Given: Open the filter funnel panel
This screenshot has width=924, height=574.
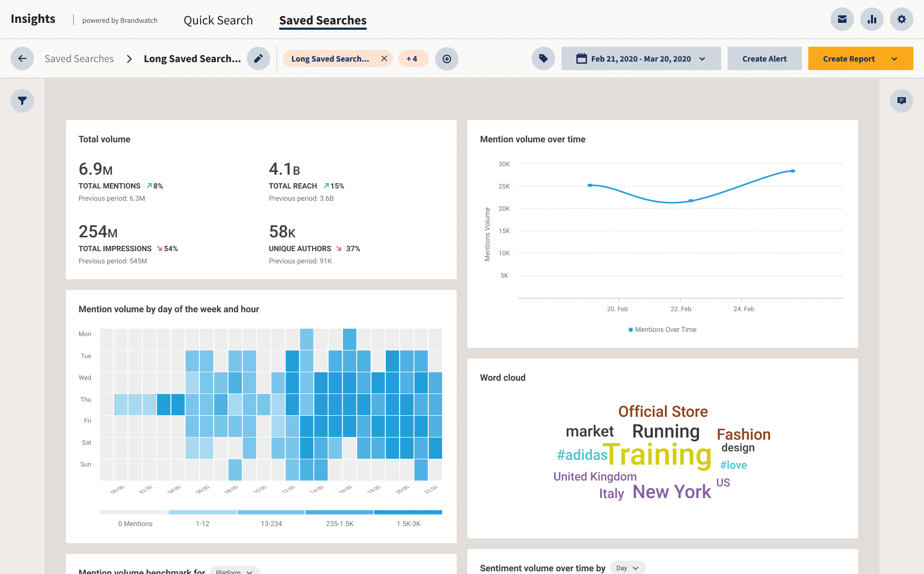Looking at the screenshot, I should [22, 101].
